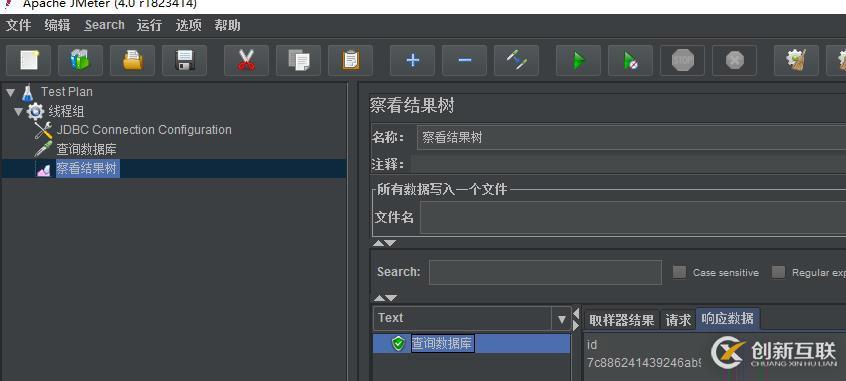Click the 'id' response data text
The width and height of the screenshot is (846, 381).
(x=591, y=344)
